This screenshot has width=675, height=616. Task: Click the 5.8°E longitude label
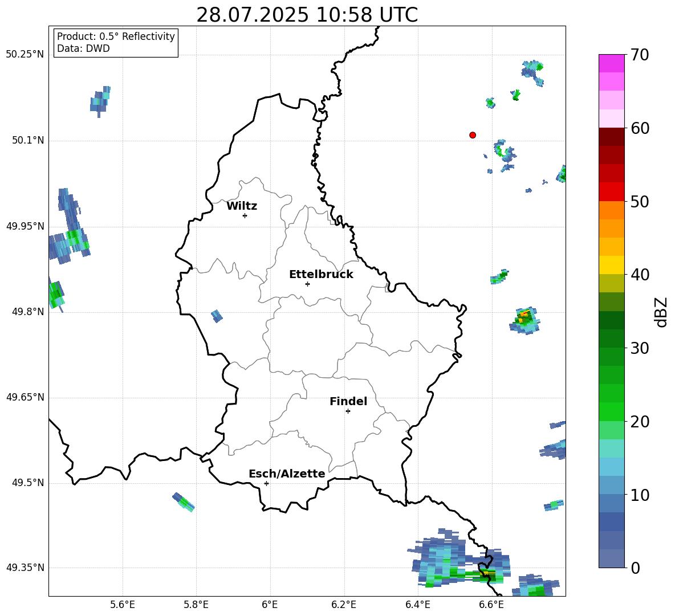pyautogui.click(x=196, y=605)
